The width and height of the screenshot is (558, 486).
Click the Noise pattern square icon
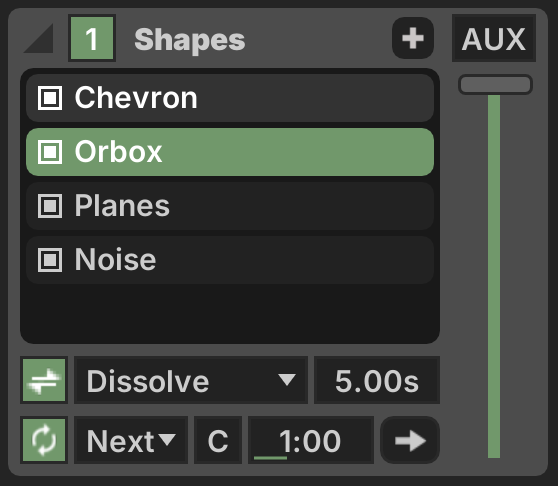50,260
